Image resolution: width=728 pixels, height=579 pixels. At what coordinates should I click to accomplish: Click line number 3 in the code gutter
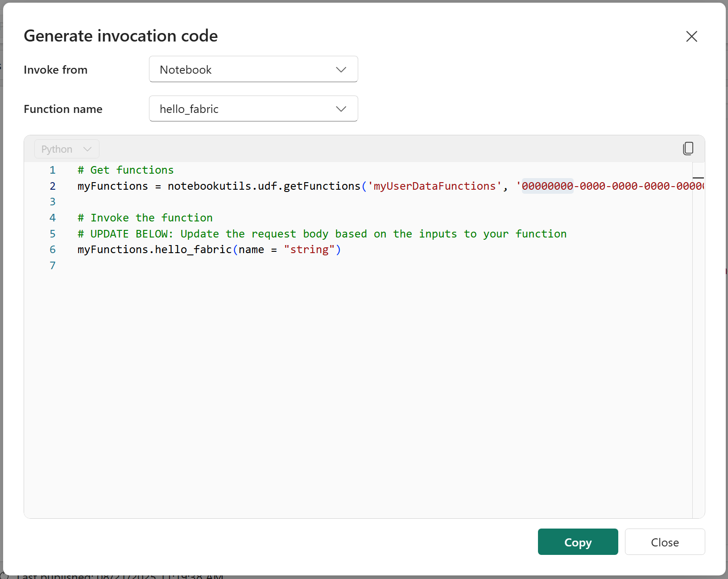coord(53,202)
